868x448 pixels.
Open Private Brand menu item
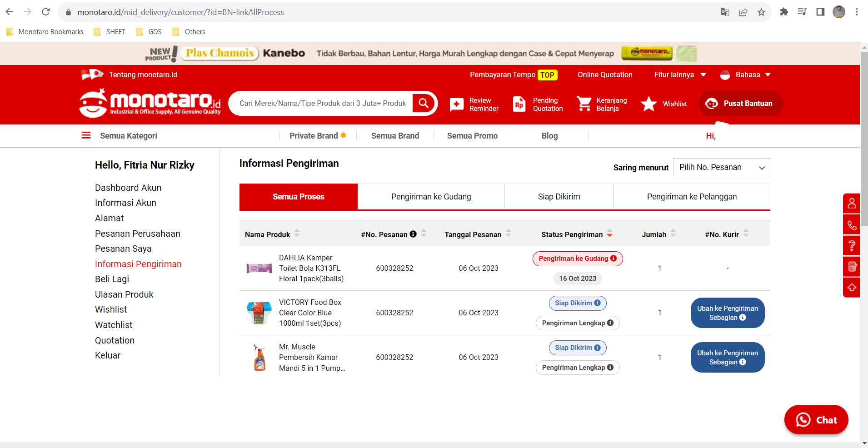click(318, 135)
